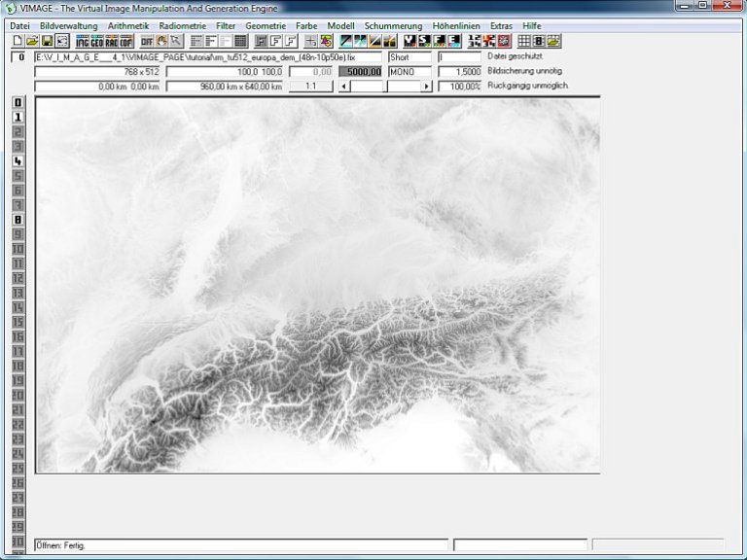Open the Schummerung menu
The image size is (747, 560).
tap(393, 25)
